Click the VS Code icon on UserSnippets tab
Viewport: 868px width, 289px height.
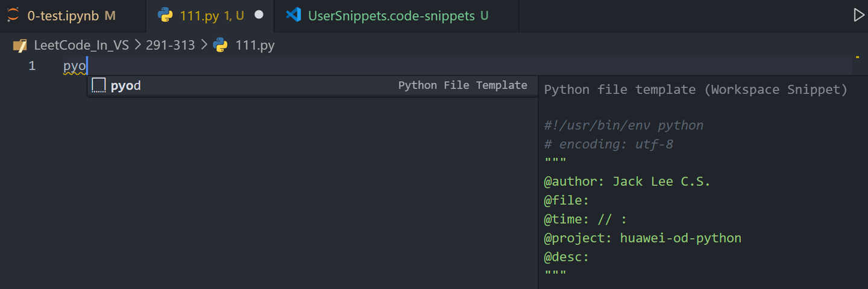pos(294,16)
